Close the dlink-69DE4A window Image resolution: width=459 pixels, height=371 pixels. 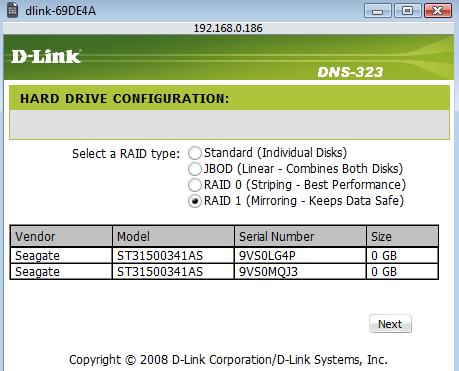coord(438,11)
